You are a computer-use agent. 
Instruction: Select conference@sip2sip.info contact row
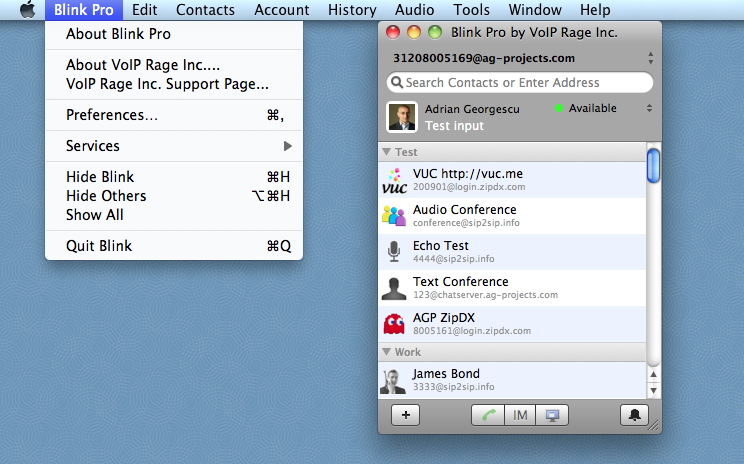coord(512,216)
